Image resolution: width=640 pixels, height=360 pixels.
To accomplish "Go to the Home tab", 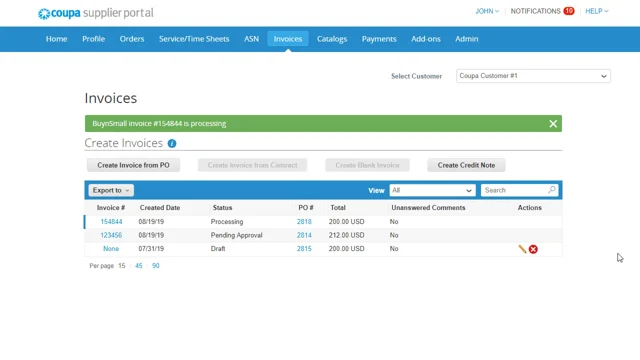I will tap(56, 39).
